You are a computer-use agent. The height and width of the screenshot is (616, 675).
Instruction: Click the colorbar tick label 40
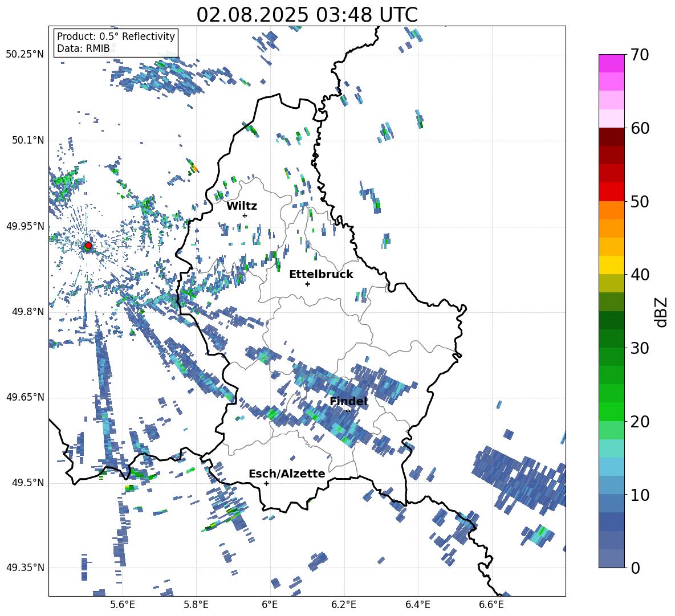coord(640,275)
